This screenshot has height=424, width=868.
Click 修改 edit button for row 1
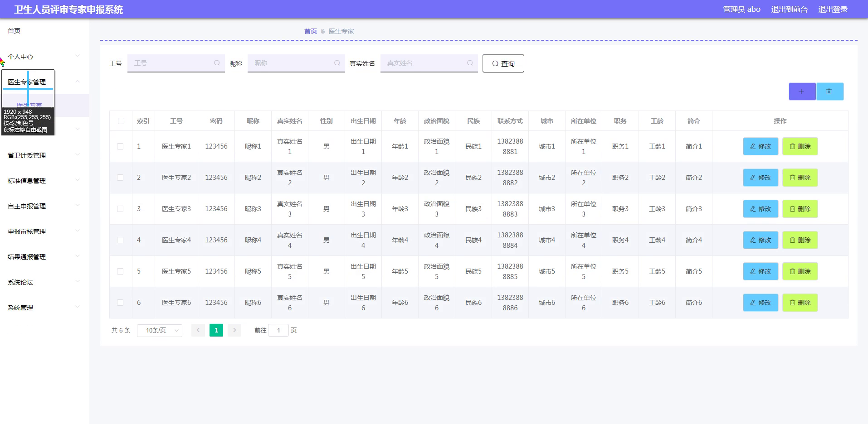click(x=760, y=146)
